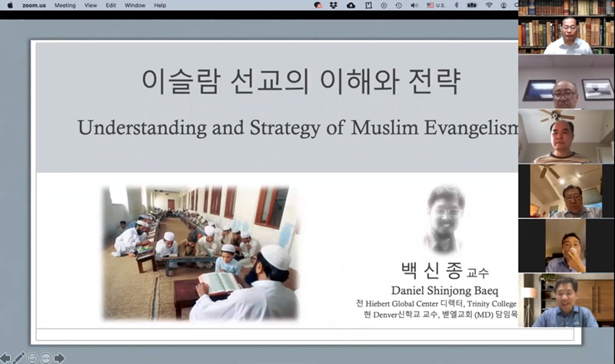Open the U.S. input source dropdown

click(436, 5)
